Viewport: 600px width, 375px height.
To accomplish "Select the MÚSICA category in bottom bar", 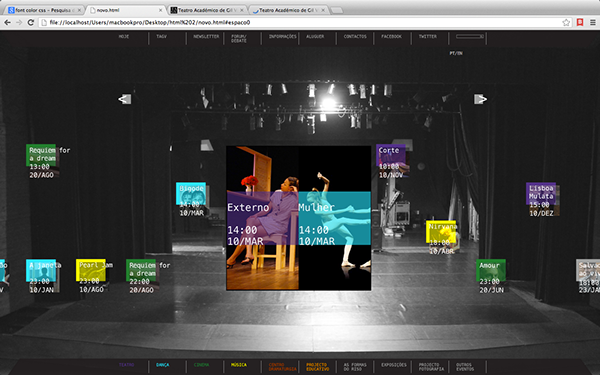I will (239, 365).
